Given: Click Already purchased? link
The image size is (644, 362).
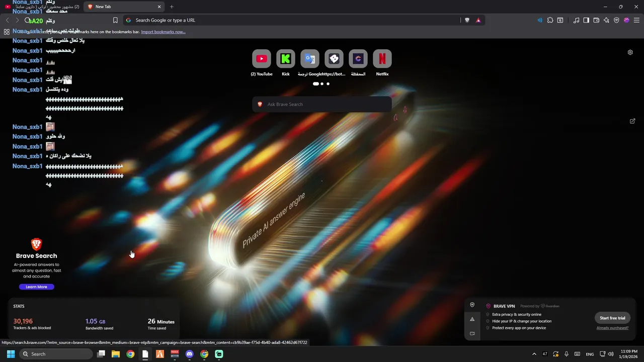Looking at the screenshot, I should tap(612, 328).
